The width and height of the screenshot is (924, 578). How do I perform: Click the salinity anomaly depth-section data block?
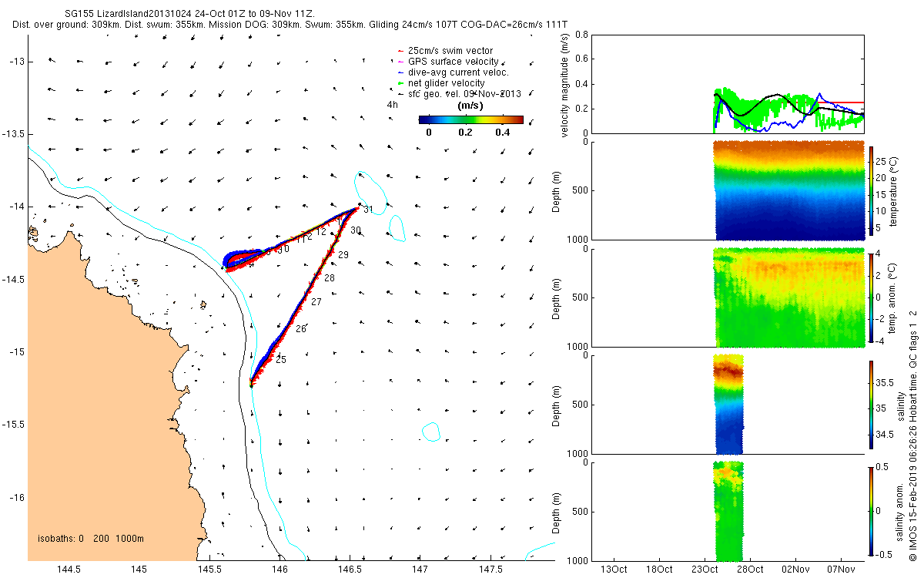pyautogui.click(x=728, y=511)
